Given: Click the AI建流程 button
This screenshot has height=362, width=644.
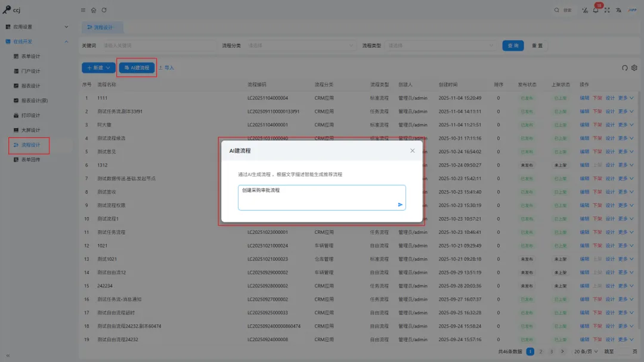Looking at the screenshot, I should tap(137, 68).
